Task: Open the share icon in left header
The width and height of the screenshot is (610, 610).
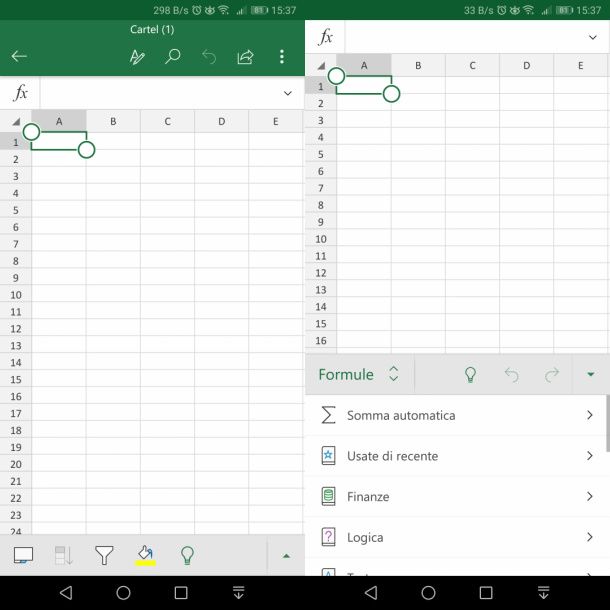Action: click(x=245, y=57)
